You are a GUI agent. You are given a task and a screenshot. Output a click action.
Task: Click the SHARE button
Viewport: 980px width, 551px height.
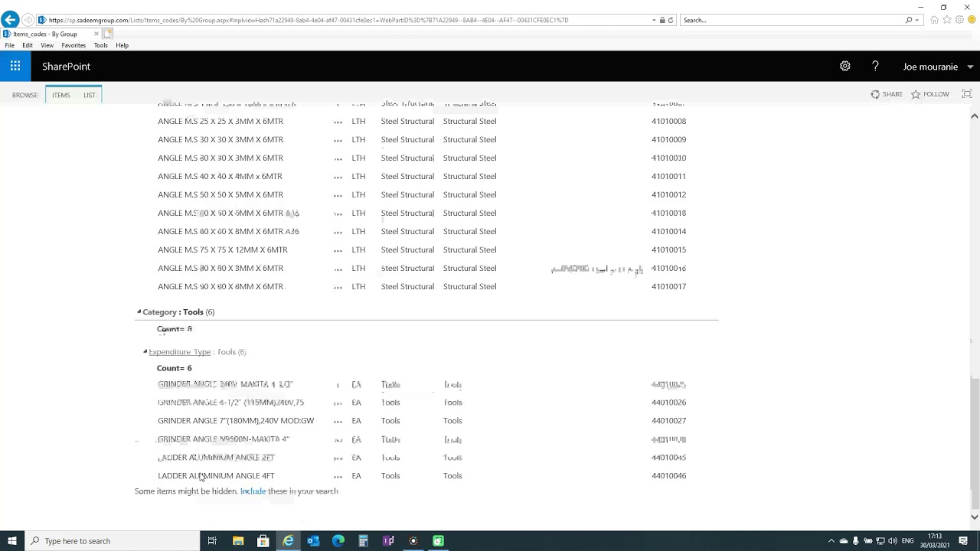click(x=887, y=94)
